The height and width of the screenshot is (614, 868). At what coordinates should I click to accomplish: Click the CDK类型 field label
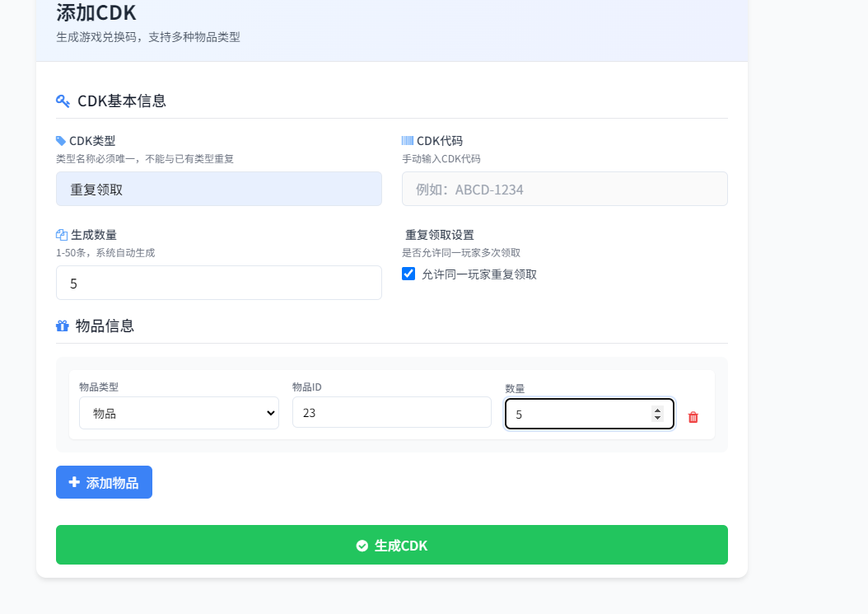[x=92, y=141]
